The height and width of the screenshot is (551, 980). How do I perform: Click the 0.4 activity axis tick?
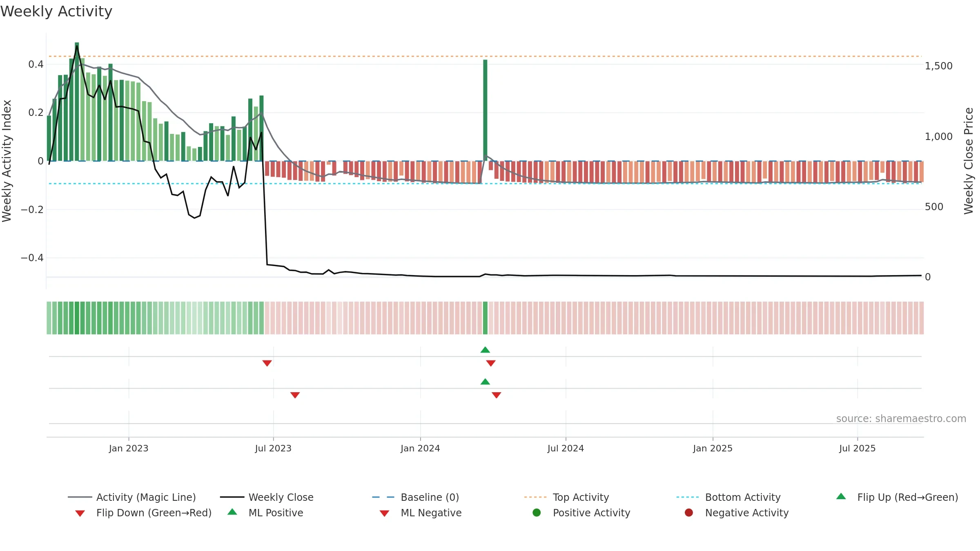pos(36,64)
